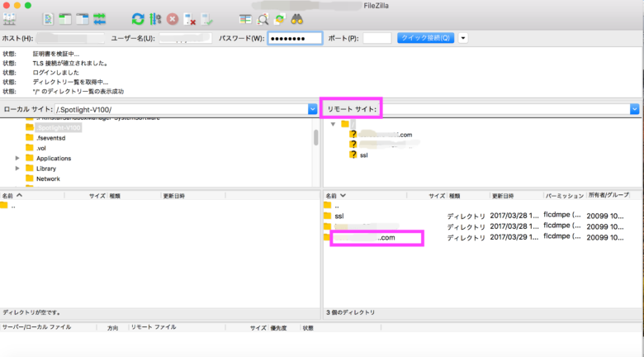
Task: Disconnect from the current server icon
Action: (189, 19)
